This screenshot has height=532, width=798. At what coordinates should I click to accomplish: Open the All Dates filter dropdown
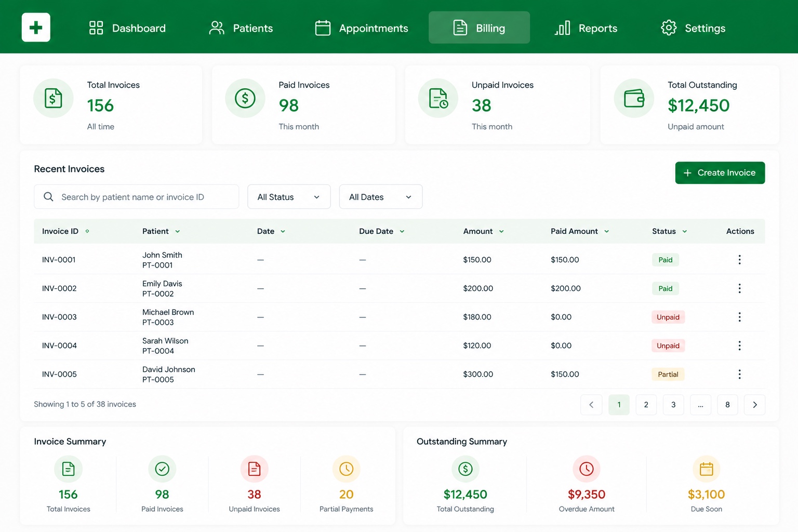click(x=381, y=197)
